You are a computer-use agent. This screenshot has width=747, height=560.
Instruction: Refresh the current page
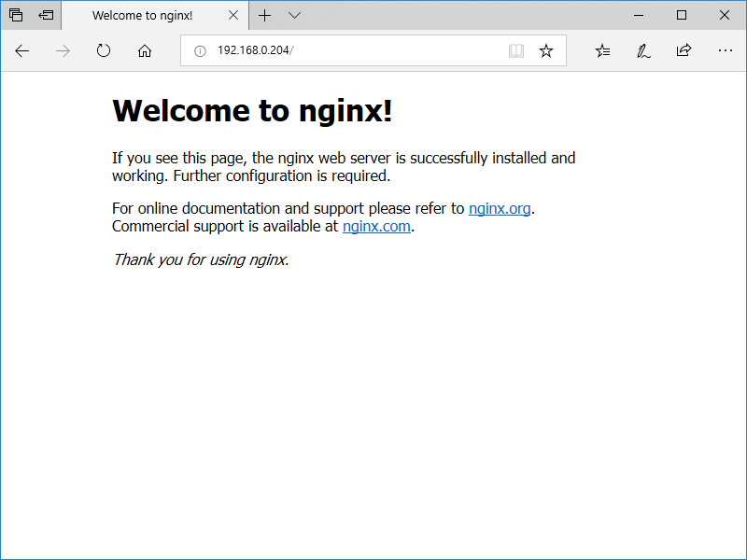[x=104, y=50]
